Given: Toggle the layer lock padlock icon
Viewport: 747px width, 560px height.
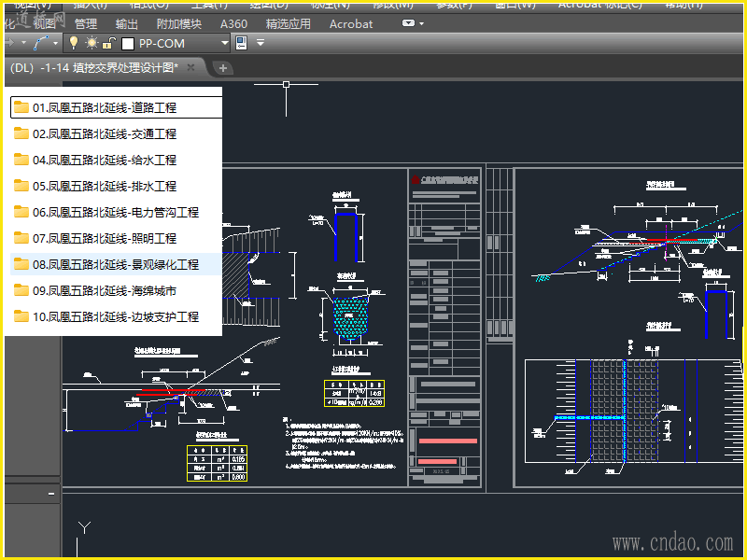Looking at the screenshot, I should tap(108, 43).
